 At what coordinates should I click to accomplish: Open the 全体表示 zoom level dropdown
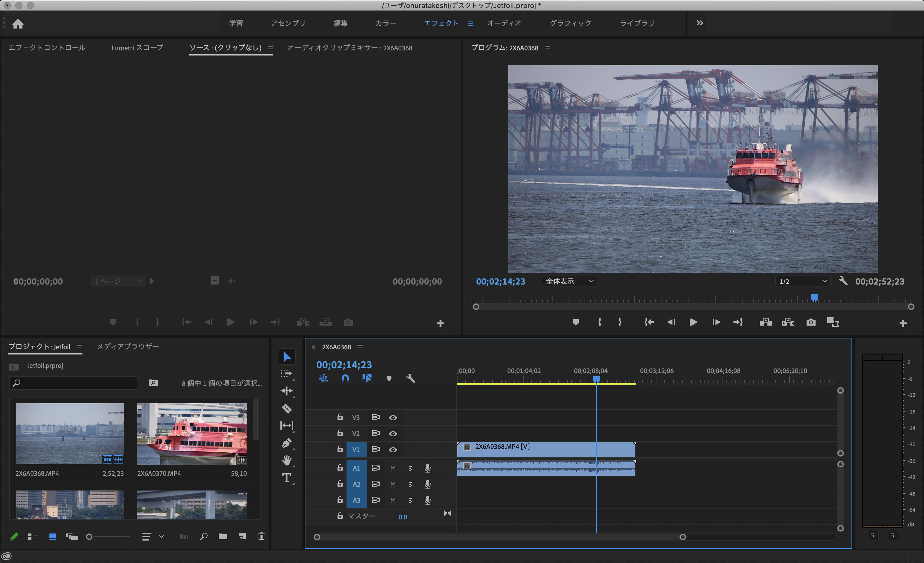click(569, 281)
